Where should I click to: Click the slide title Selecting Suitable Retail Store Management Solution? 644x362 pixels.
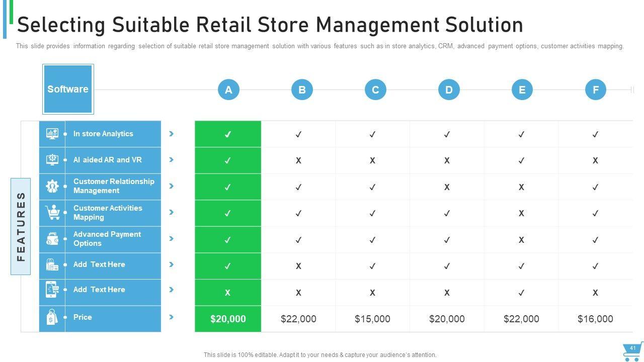click(x=270, y=25)
